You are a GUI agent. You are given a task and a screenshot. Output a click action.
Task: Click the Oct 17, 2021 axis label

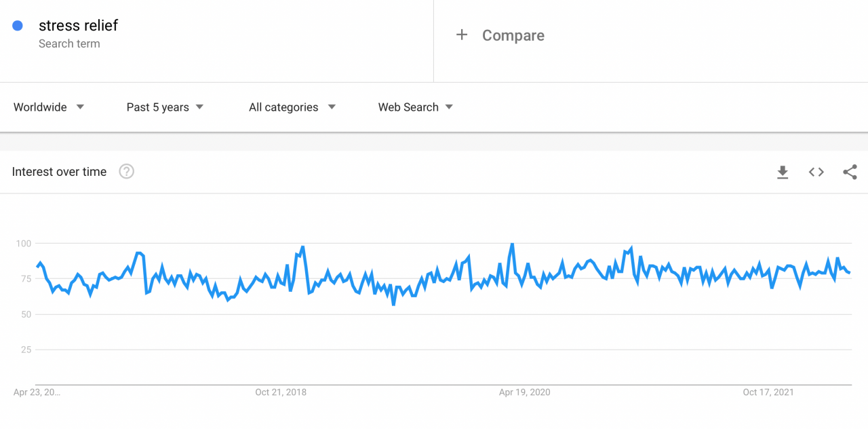(768, 392)
